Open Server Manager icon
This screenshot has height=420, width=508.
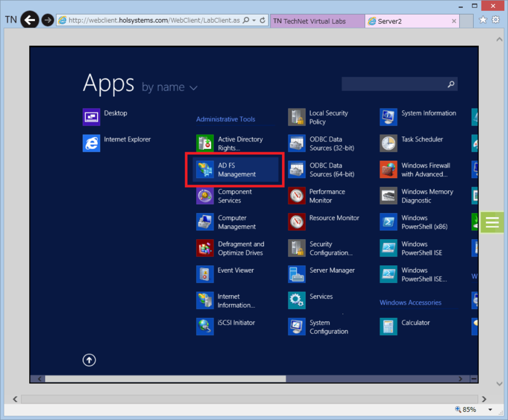[x=297, y=274]
